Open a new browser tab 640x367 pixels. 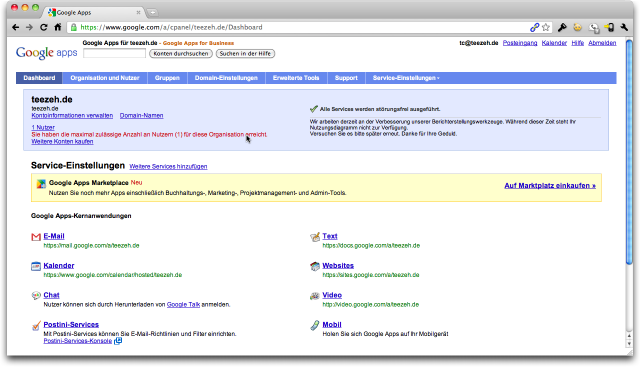[x=152, y=13]
